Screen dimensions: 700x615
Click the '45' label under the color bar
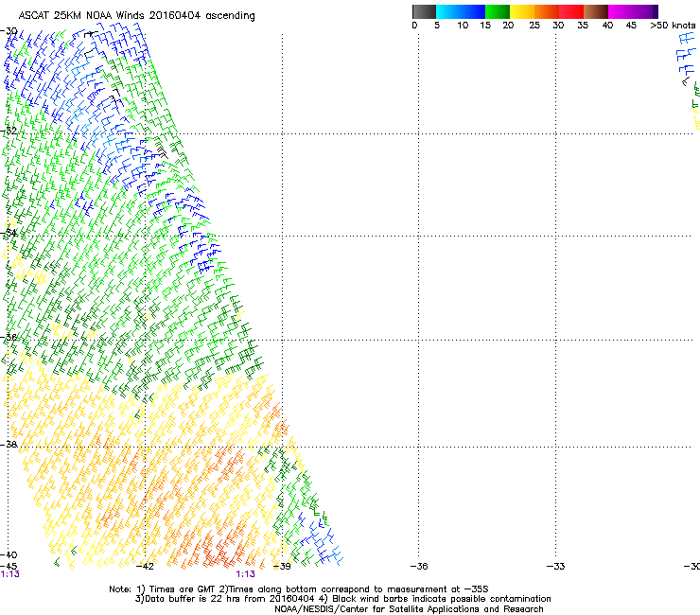[x=631, y=26]
